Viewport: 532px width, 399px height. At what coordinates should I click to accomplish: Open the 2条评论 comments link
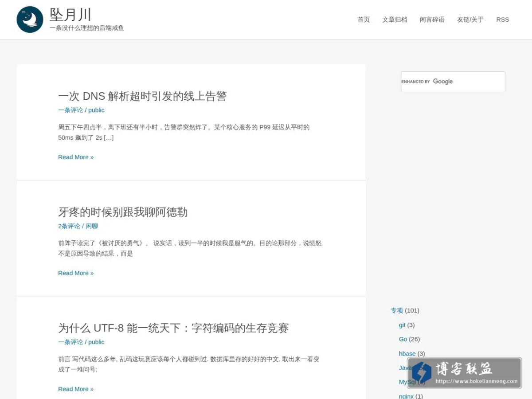(69, 226)
